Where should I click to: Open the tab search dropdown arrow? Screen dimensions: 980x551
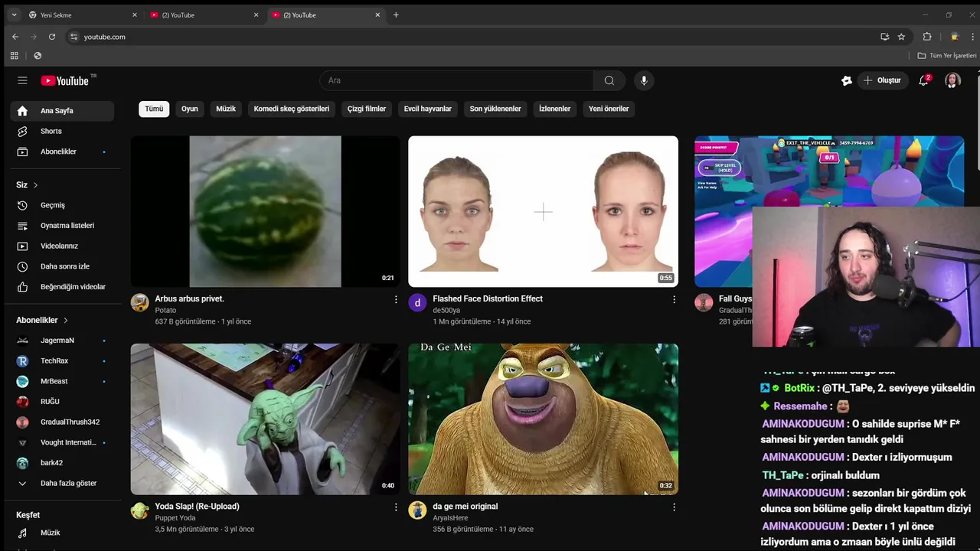pyautogui.click(x=12, y=15)
